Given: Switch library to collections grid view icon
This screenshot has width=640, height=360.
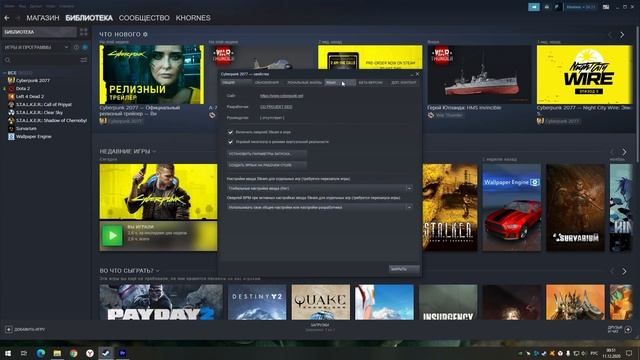Looking at the screenshot, I should tap(84, 32).
